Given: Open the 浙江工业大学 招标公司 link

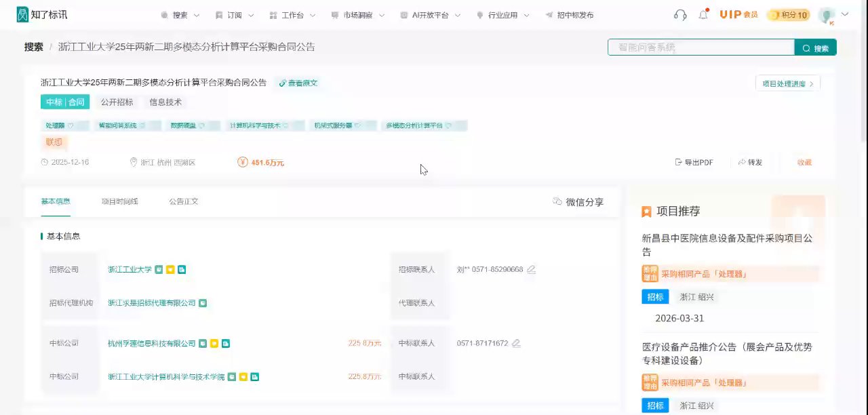Looking at the screenshot, I should click(130, 270).
